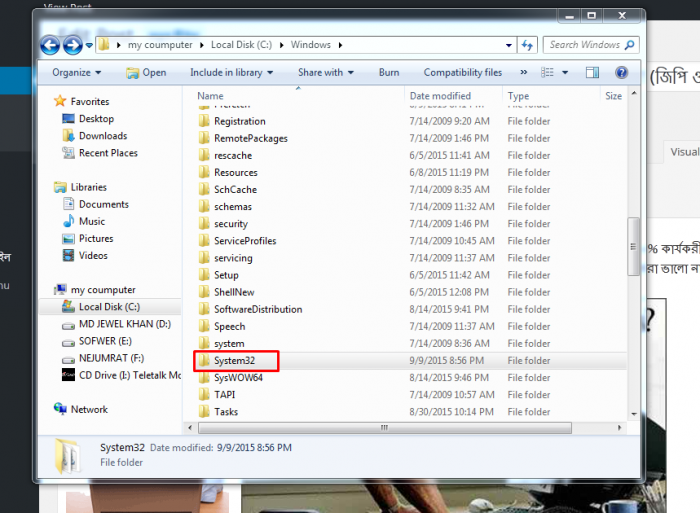Select Libraries in navigation pane
The width and height of the screenshot is (700, 513).
click(x=88, y=187)
